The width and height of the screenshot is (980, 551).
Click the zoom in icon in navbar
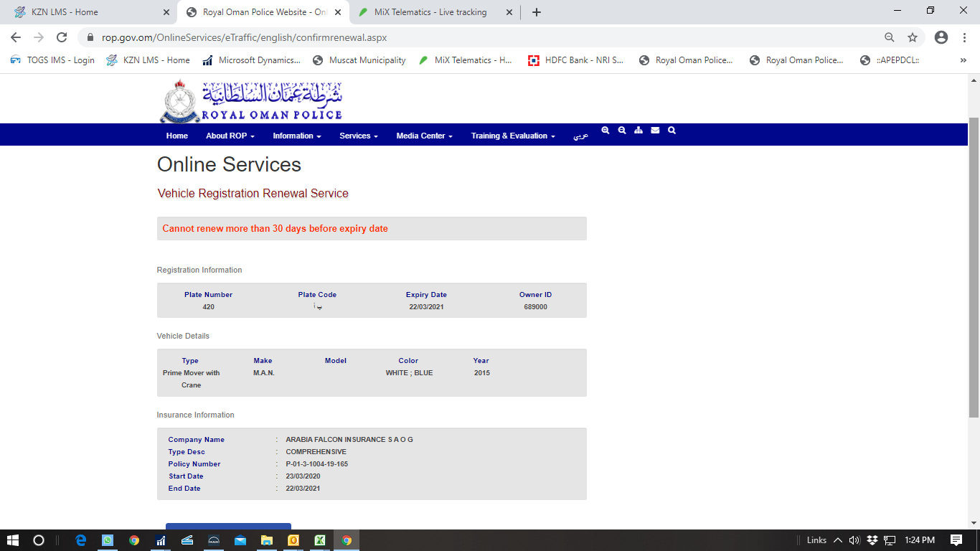(606, 131)
